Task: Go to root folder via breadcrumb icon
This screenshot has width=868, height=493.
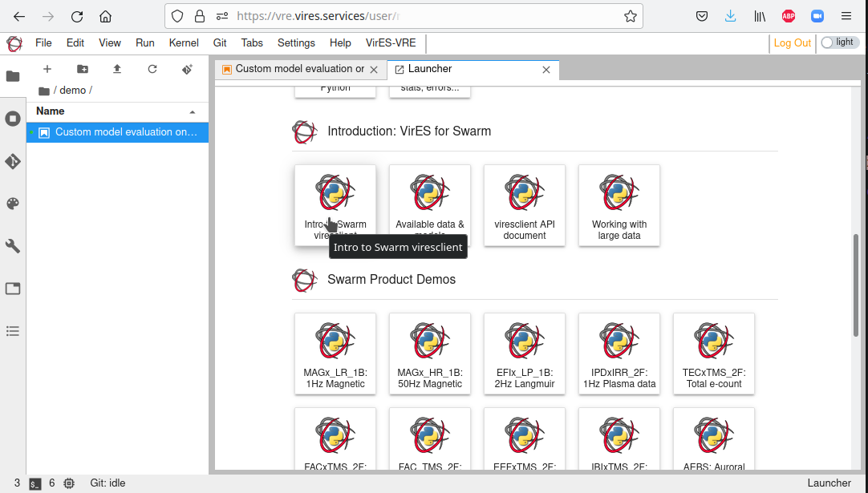Action: (x=44, y=91)
